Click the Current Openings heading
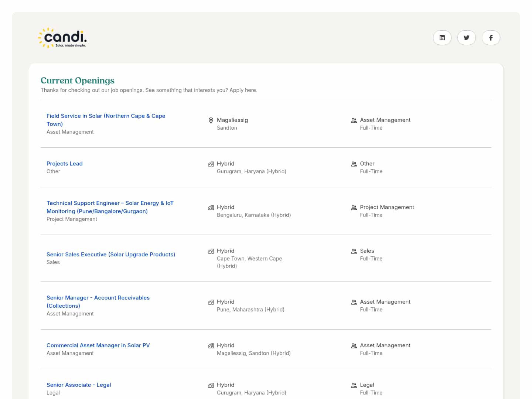532x399 pixels. [78, 81]
